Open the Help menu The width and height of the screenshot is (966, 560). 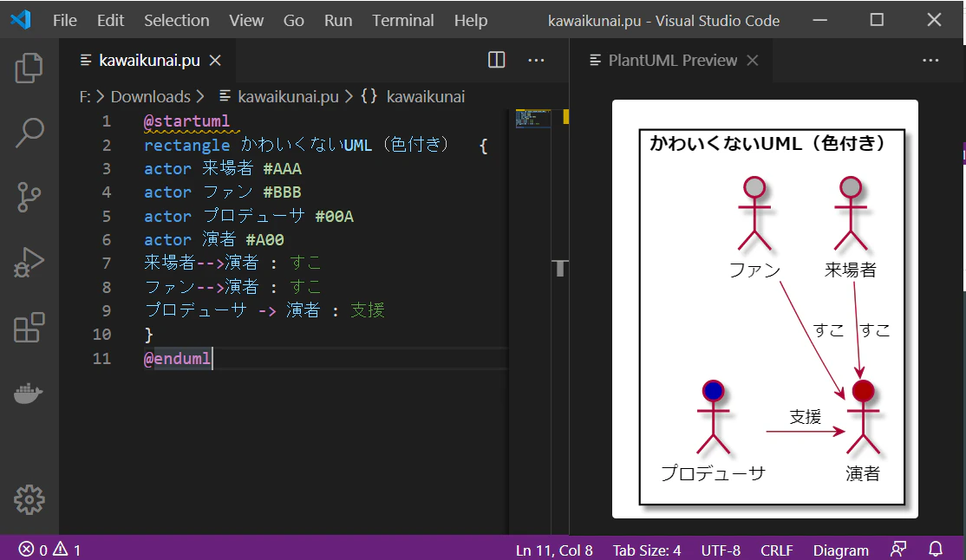pyautogui.click(x=471, y=20)
